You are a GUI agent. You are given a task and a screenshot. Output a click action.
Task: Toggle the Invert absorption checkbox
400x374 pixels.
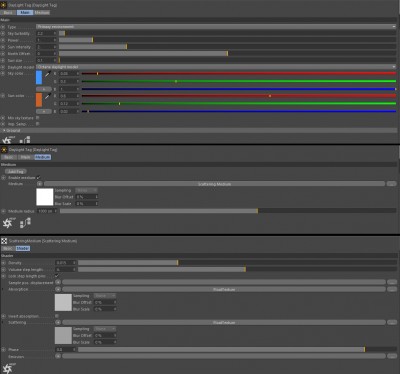(x=57, y=316)
